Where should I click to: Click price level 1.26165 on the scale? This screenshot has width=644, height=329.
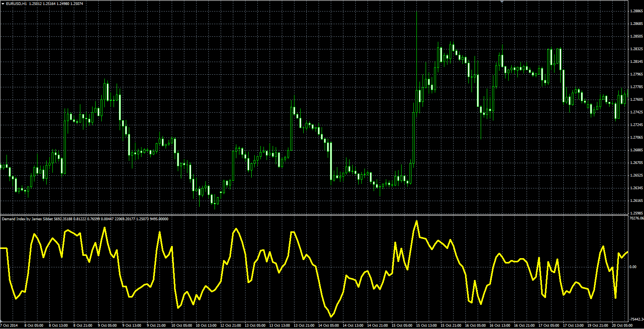(636, 201)
